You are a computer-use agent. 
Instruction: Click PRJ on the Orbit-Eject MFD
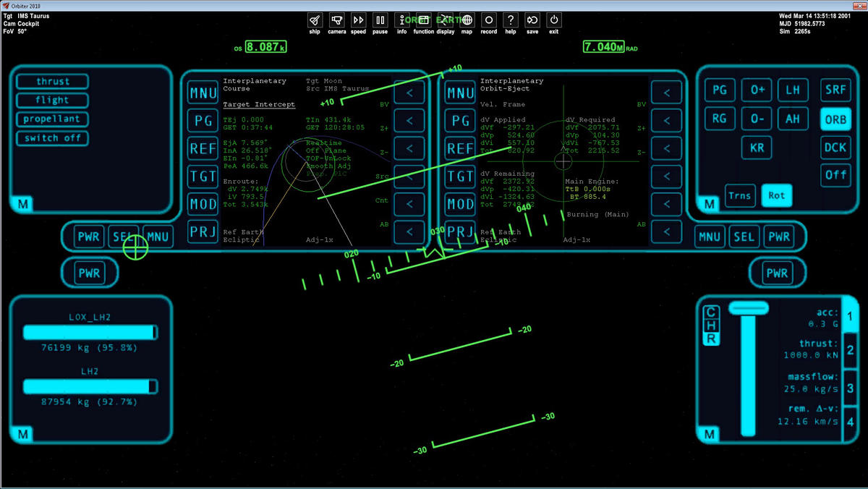(x=461, y=231)
